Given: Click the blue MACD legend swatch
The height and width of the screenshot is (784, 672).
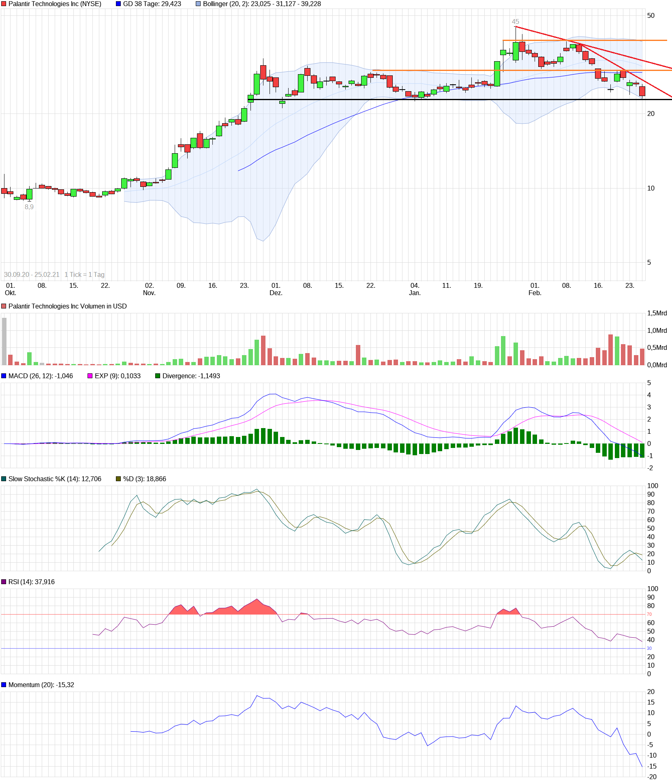Looking at the screenshot, I should tap(4, 376).
